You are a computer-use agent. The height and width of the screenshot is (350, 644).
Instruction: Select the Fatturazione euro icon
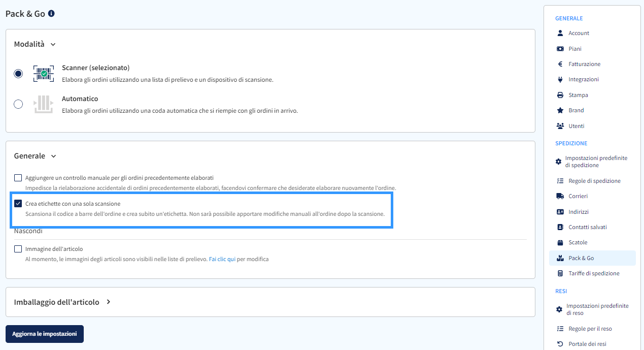point(560,64)
